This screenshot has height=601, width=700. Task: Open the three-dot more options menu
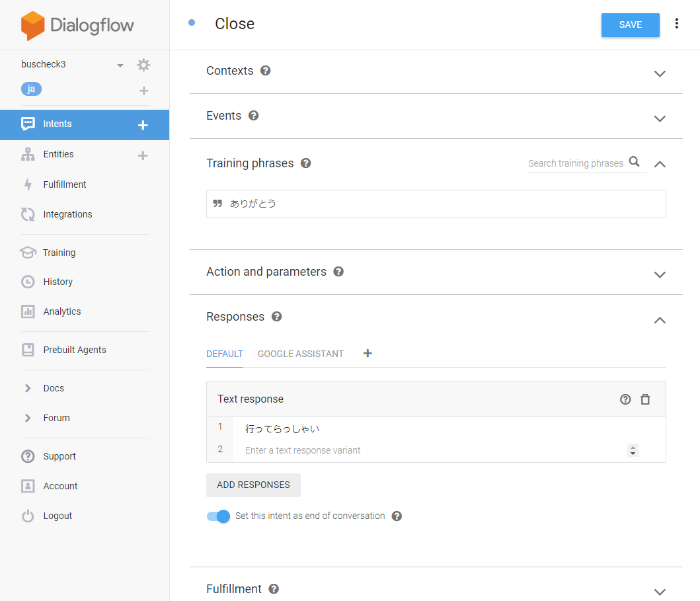pos(677,24)
